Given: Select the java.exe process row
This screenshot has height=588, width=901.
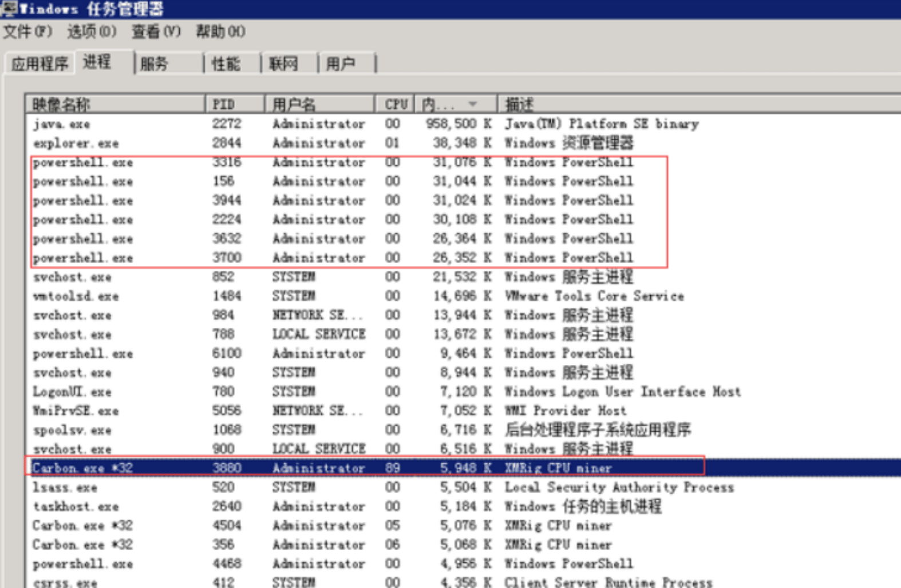Looking at the screenshot, I should 464,124.
